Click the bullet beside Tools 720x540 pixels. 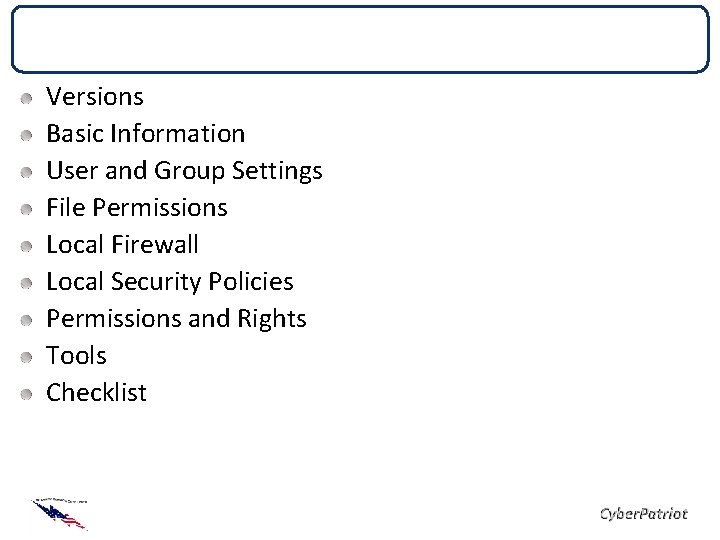pos(27,357)
